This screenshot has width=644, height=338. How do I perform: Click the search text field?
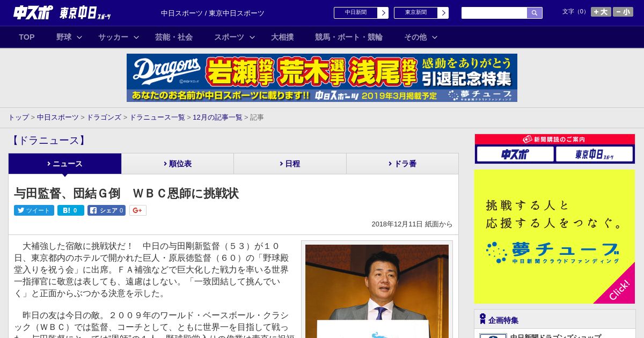(494, 13)
